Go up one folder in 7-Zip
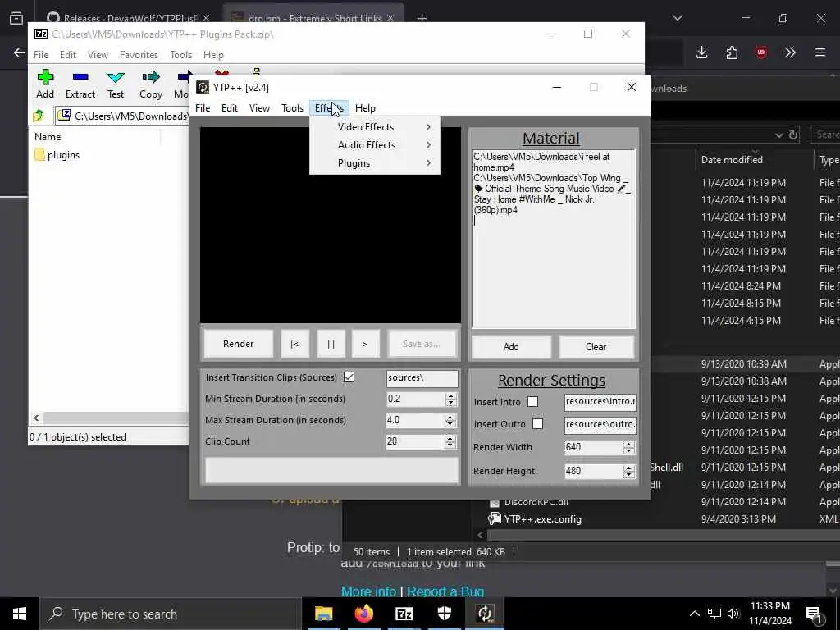 click(x=39, y=116)
